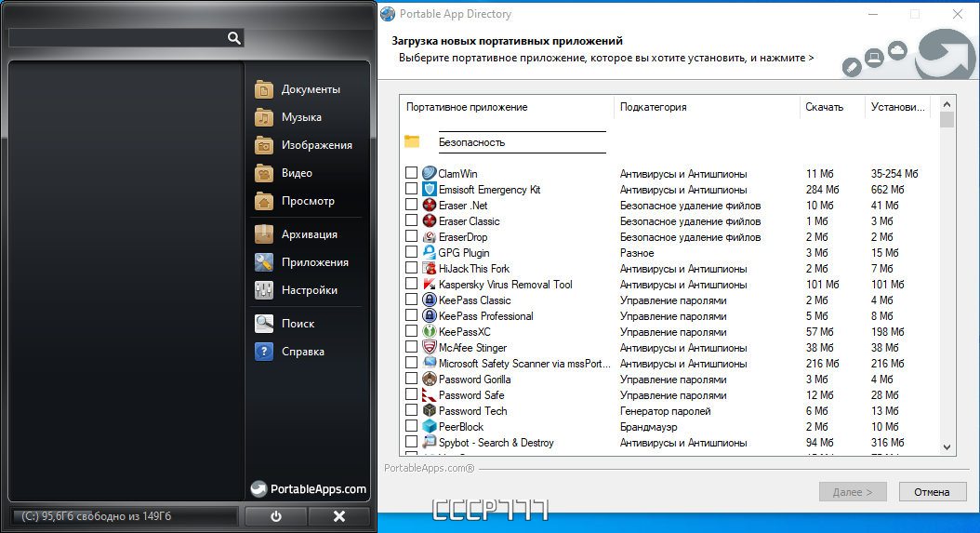Screen dimensions: 980x533
Task: Click the Microsoft Safety Scanner icon
Action: [x=429, y=363]
